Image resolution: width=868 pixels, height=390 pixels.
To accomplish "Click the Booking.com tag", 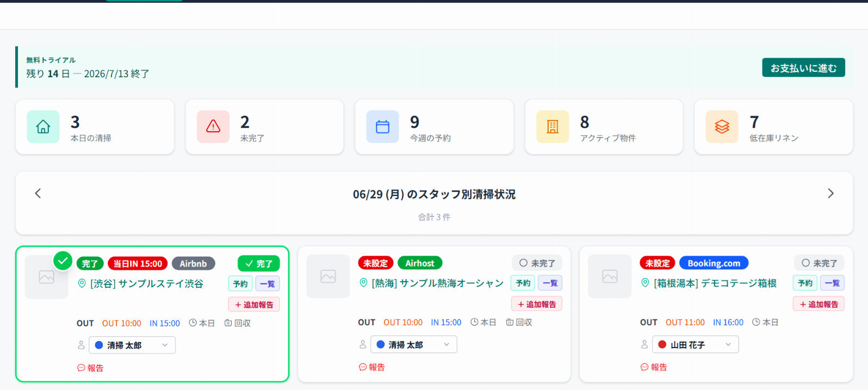I will coord(714,263).
